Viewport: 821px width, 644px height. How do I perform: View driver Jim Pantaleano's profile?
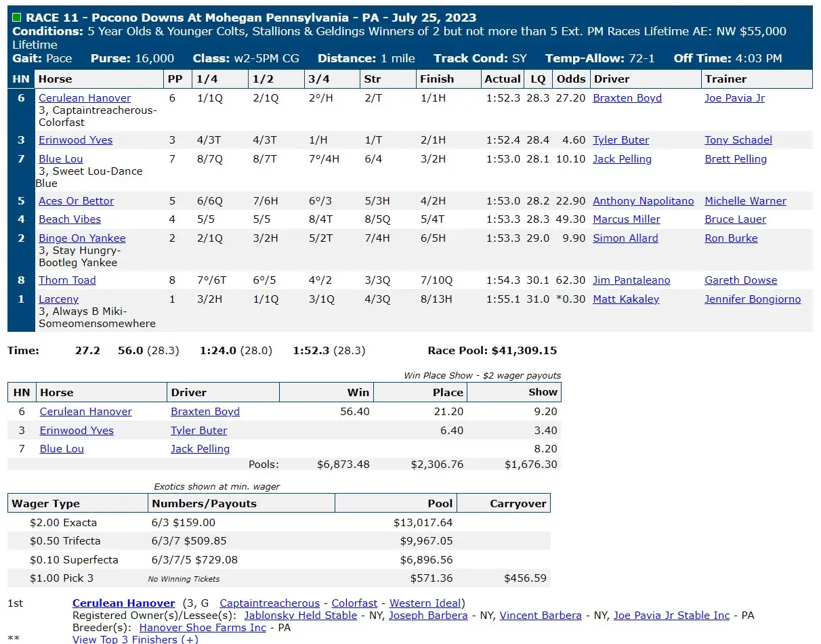click(x=631, y=280)
